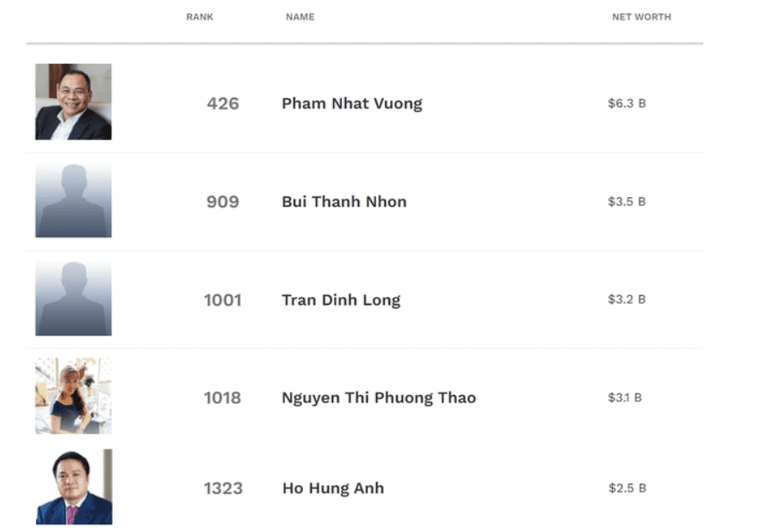Open the Pham Nhat Vuong name link
The height and width of the screenshot is (532, 779).
(352, 103)
